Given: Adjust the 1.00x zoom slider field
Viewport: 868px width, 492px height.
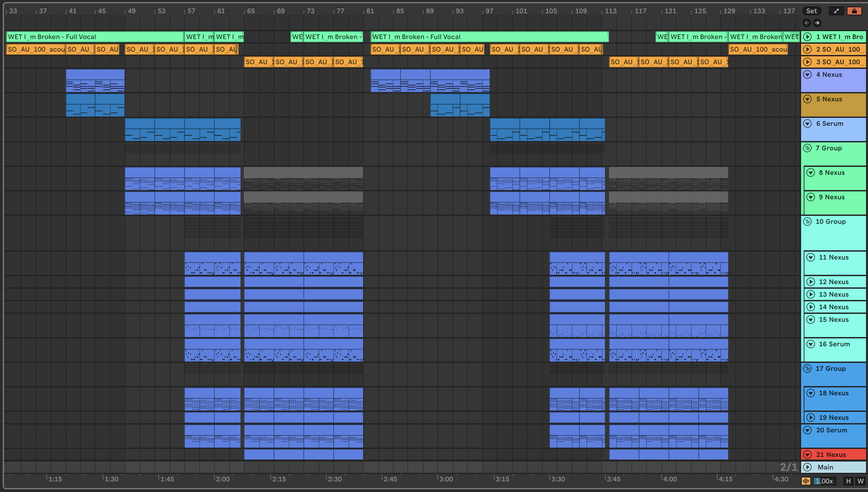Looking at the screenshot, I should click(824, 481).
